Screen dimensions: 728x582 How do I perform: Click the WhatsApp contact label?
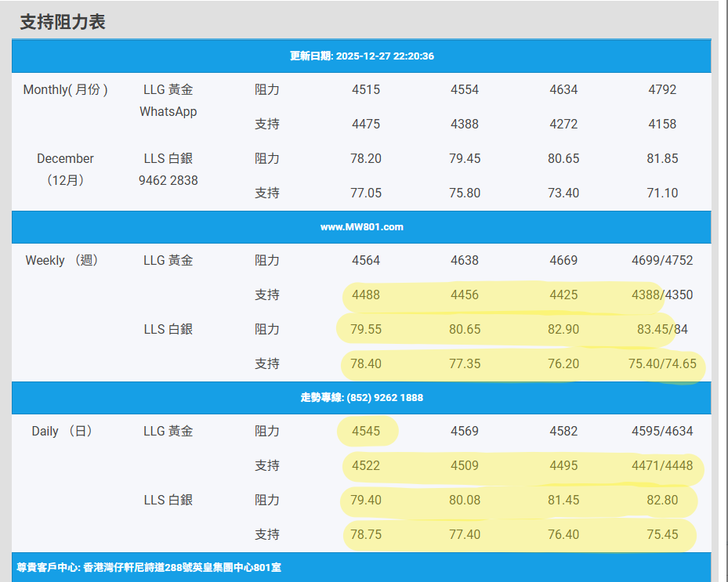(x=168, y=111)
